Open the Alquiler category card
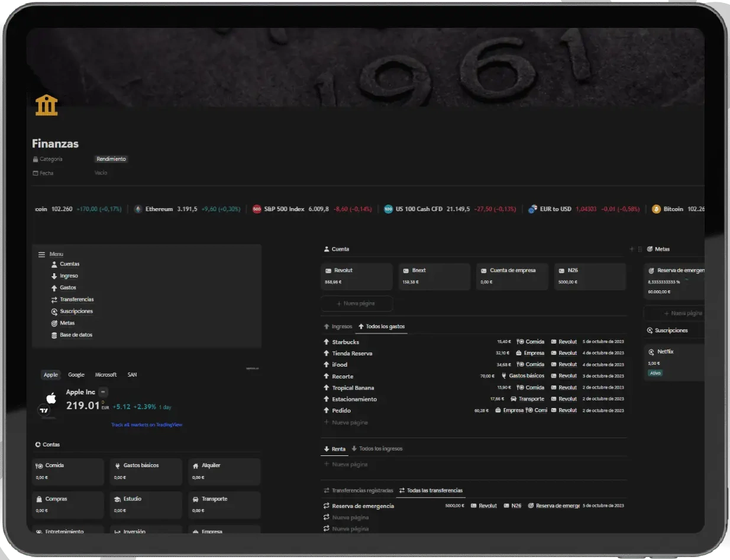The image size is (730, 560). [x=224, y=472]
